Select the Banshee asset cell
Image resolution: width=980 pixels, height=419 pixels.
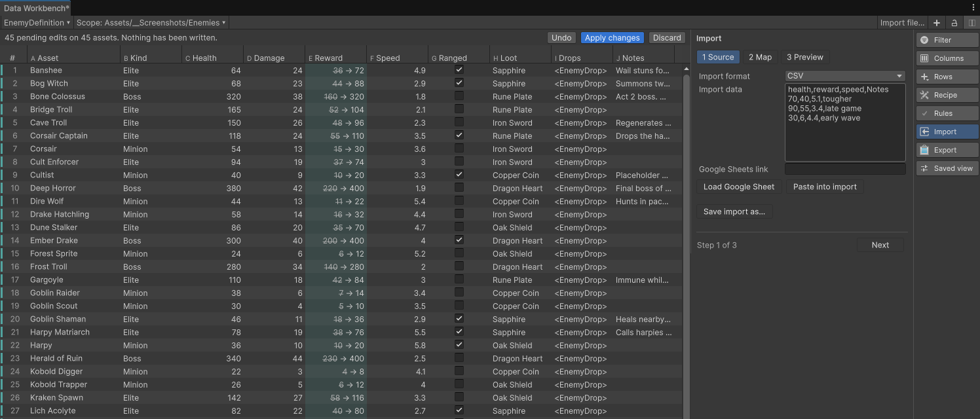(73, 70)
